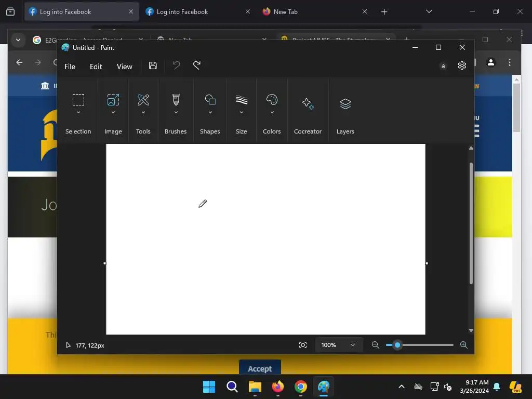The width and height of the screenshot is (532, 399).
Task: Expand the Brushes dropdown chevron
Action: tap(176, 112)
